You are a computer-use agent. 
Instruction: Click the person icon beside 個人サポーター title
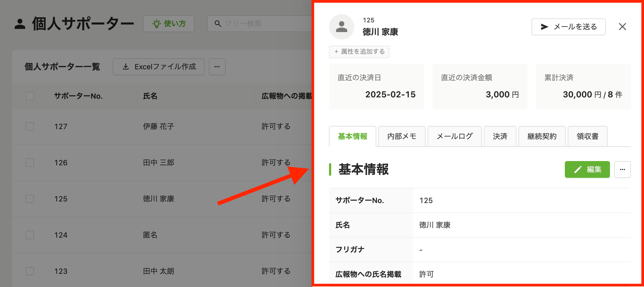pyautogui.click(x=20, y=24)
